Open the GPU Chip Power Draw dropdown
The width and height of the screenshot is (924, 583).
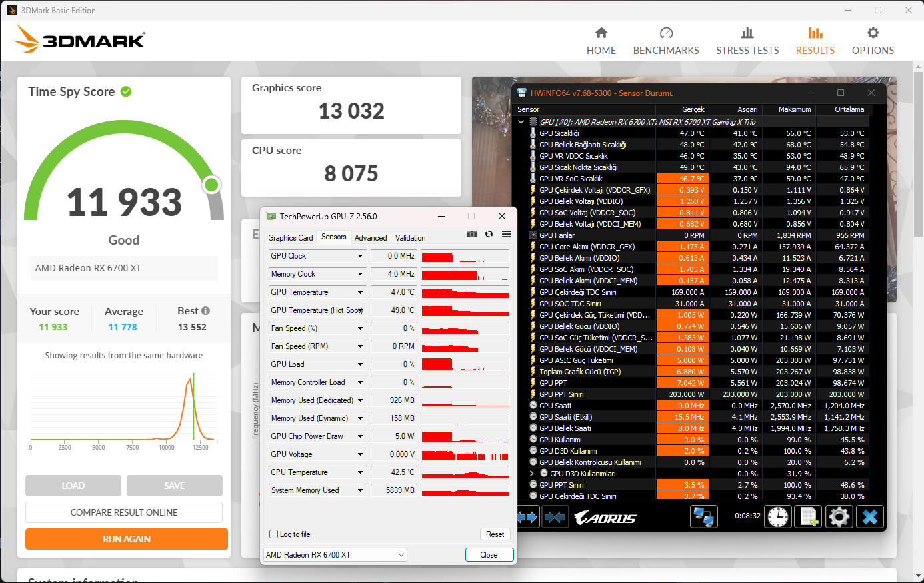click(x=360, y=436)
